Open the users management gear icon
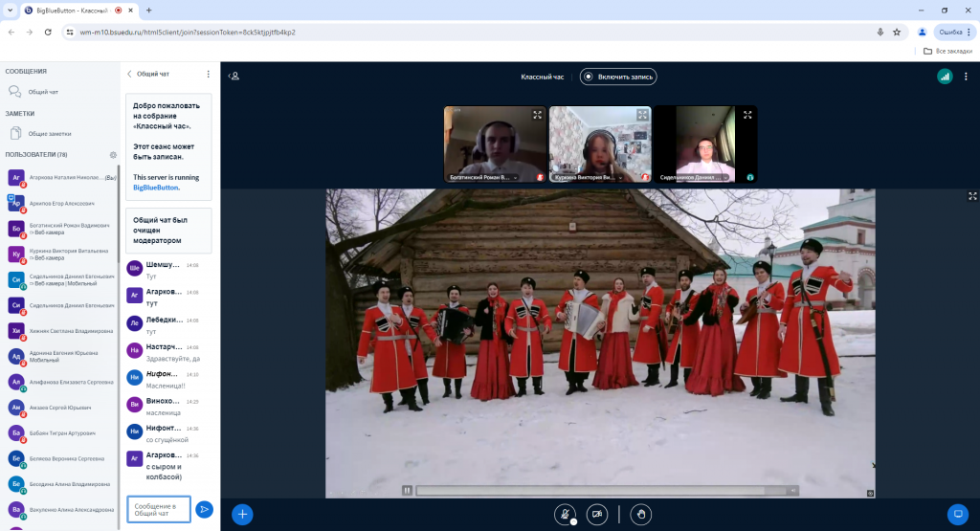Viewport: 980px width, 531px height. pos(113,155)
